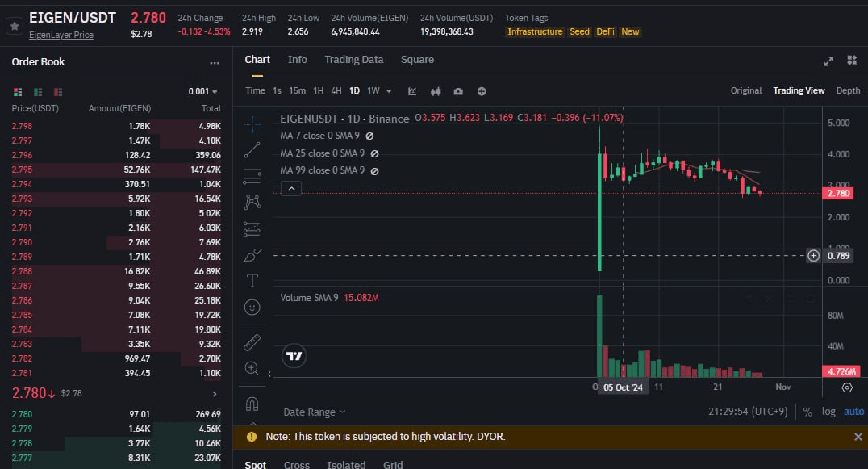The height and width of the screenshot is (469, 868).
Task: Switch to the Info tab
Action: tap(298, 60)
